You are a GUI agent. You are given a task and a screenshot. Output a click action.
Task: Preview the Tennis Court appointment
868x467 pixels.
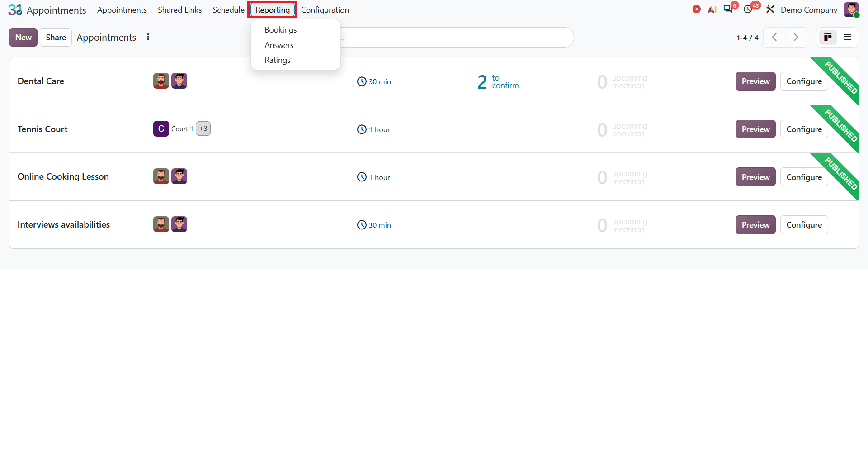tap(755, 129)
